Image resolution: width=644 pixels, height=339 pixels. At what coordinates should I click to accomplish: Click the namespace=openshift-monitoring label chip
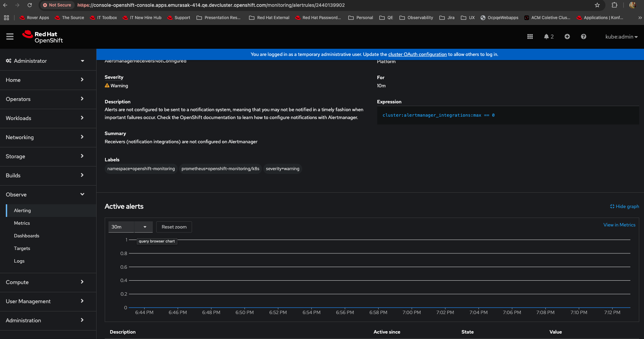click(141, 169)
